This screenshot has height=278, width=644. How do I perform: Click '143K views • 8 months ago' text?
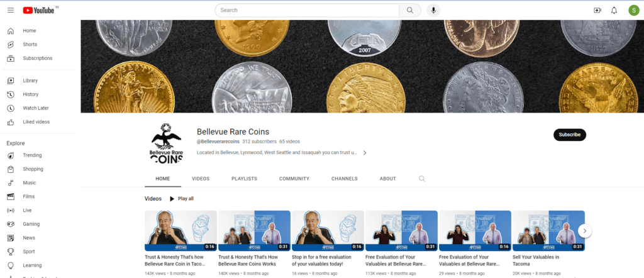(170, 274)
